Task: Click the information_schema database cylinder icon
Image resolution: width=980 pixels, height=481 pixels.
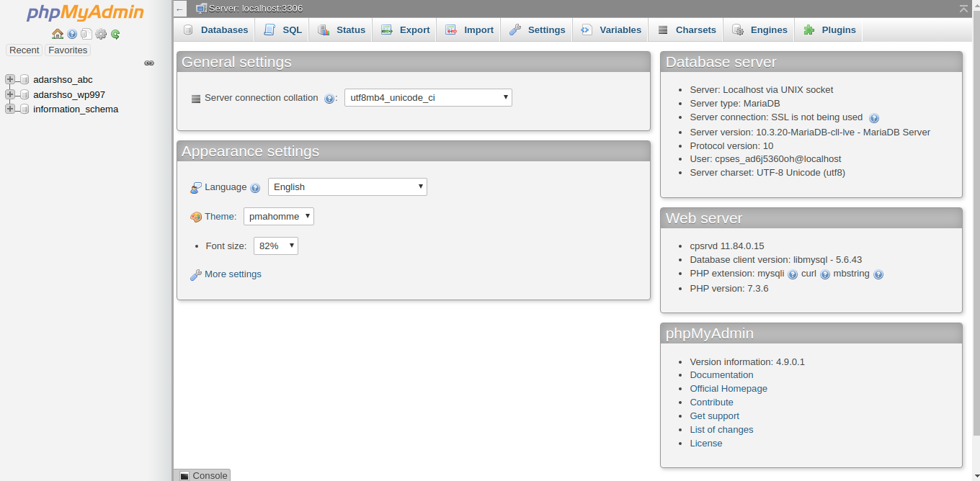Action: coord(24,109)
